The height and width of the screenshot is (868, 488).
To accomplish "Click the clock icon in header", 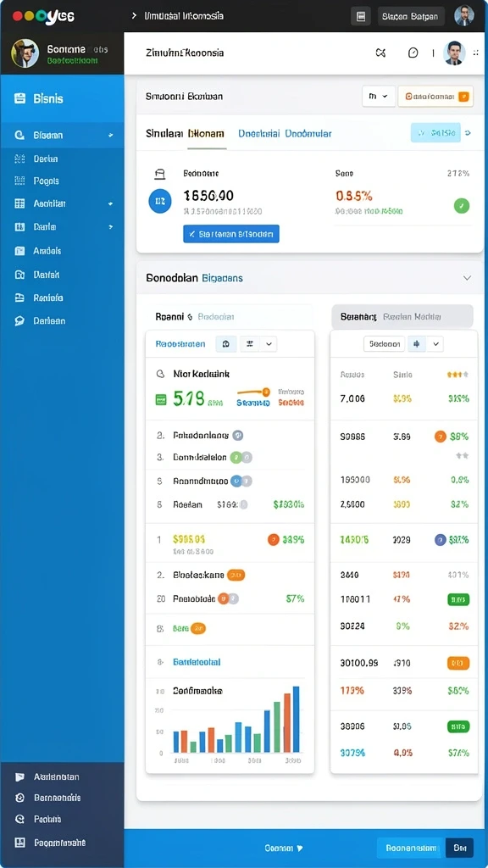I will click(x=413, y=53).
